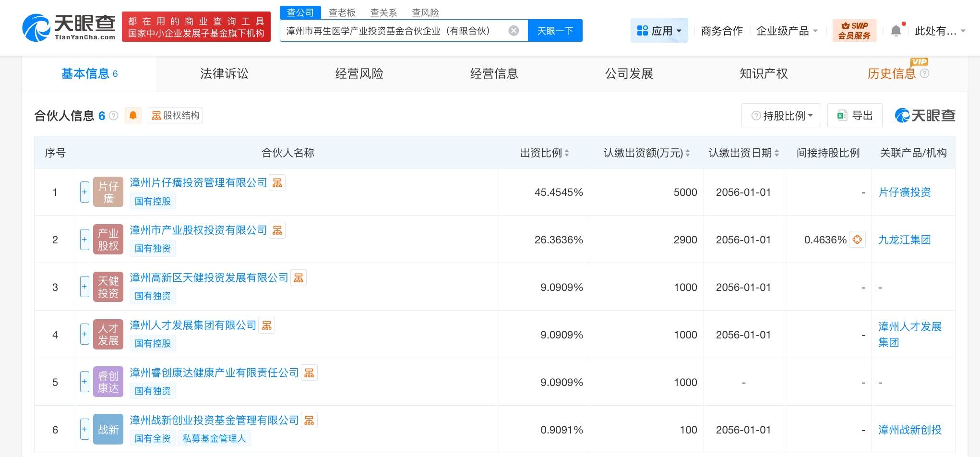Viewport: 980px width, 457px height.
Task: Click the SVIP 会员服务 badge
Action: pyautogui.click(x=854, y=31)
